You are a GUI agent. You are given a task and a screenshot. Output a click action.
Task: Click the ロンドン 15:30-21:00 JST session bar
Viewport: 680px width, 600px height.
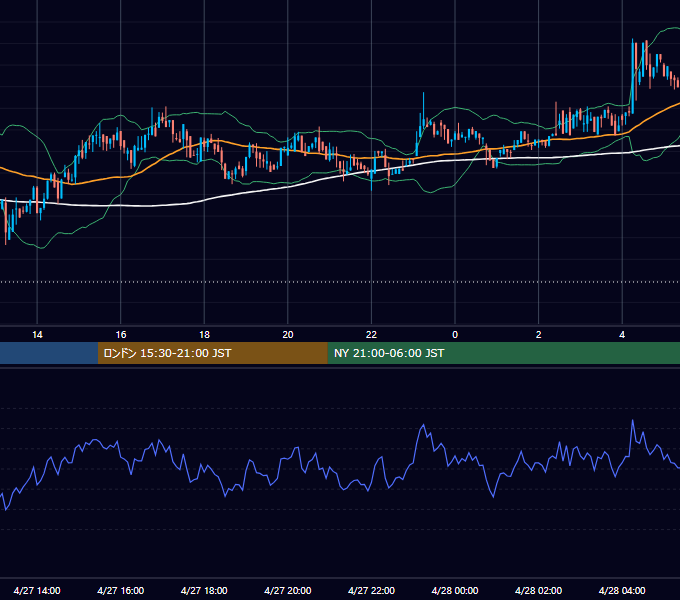212,353
